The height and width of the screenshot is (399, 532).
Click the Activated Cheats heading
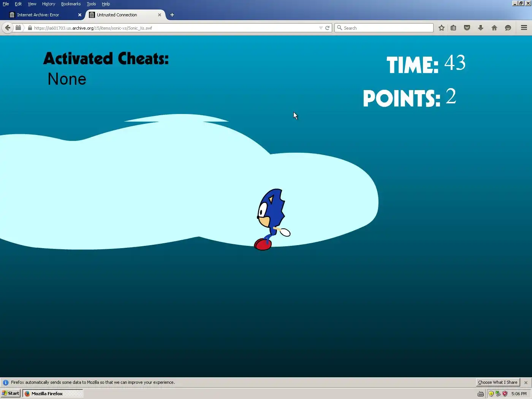tap(106, 59)
